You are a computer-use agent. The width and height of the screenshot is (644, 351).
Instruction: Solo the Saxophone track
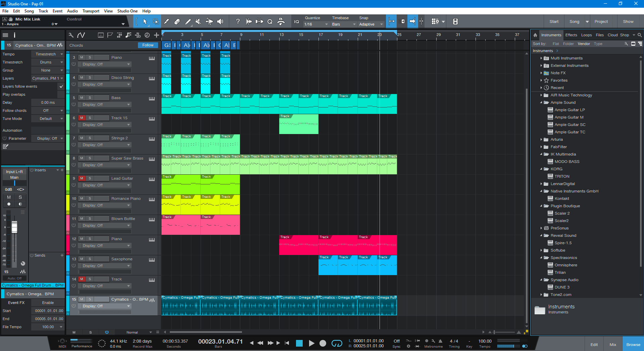[90, 259]
